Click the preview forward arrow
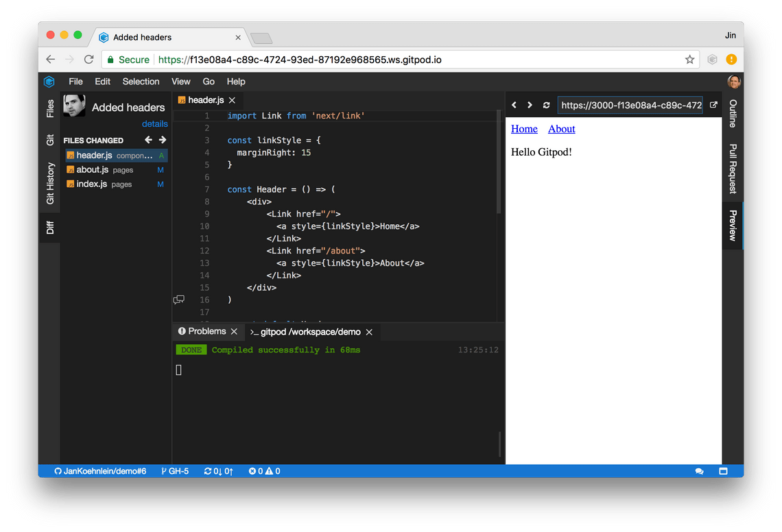 pos(530,105)
